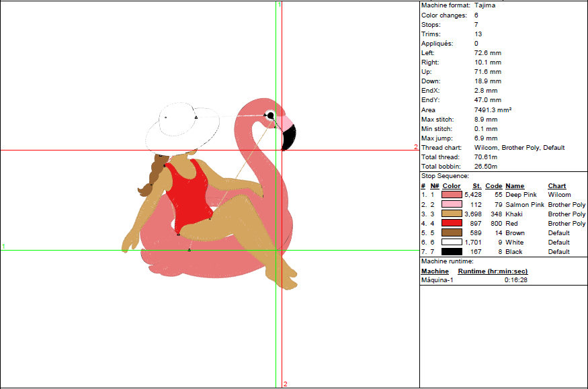Select the Salmon Pink thread swatch
588x389 pixels.
[x=452, y=204]
